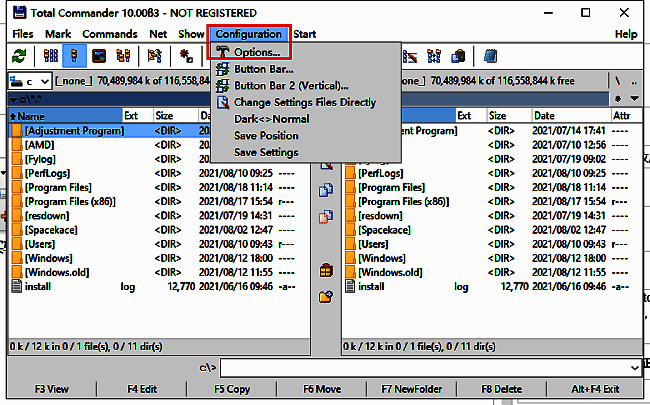Sort left panel by Name column header
This screenshot has width=650, height=405.
point(60,116)
